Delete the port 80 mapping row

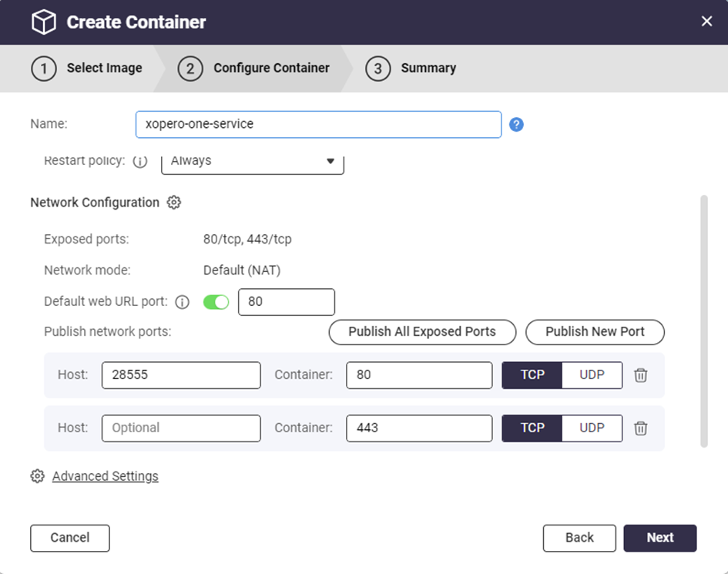coord(640,375)
